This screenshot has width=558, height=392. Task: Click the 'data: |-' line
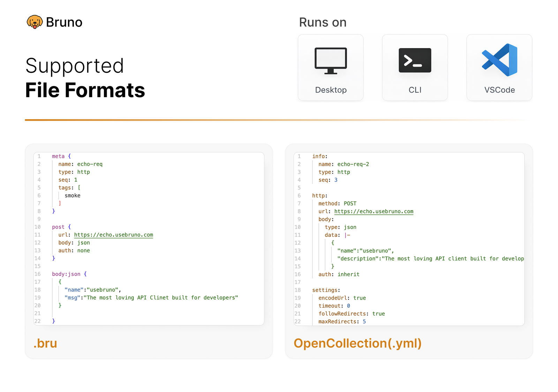(x=338, y=235)
